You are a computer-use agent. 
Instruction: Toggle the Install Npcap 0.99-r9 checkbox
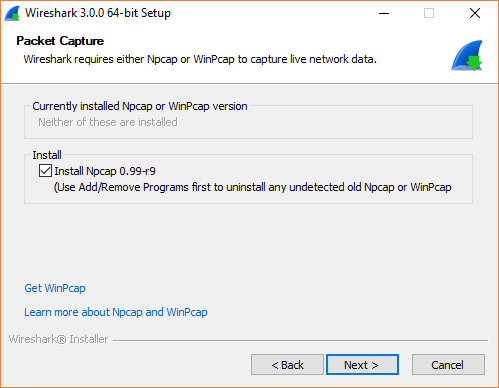pyautogui.click(x=45, y=170)
